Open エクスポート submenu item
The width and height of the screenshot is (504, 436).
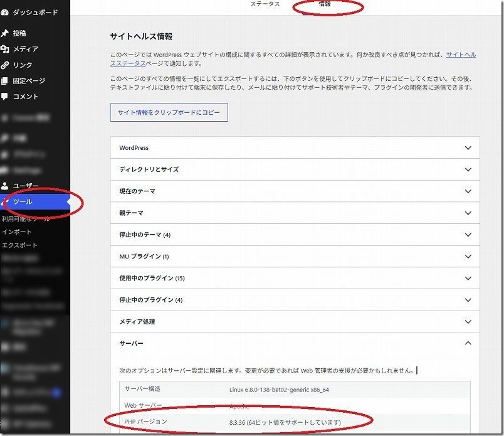tap(19, 245)
